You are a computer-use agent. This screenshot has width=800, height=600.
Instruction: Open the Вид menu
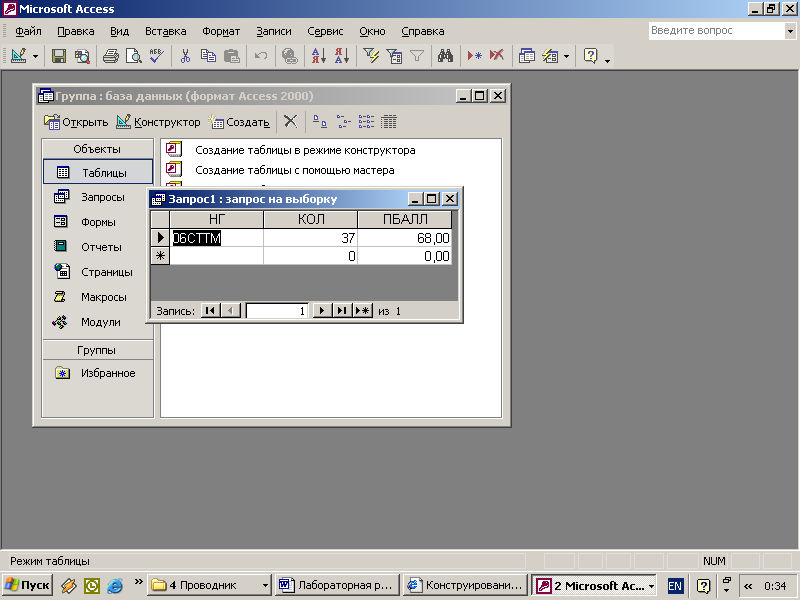coord(119,31)
